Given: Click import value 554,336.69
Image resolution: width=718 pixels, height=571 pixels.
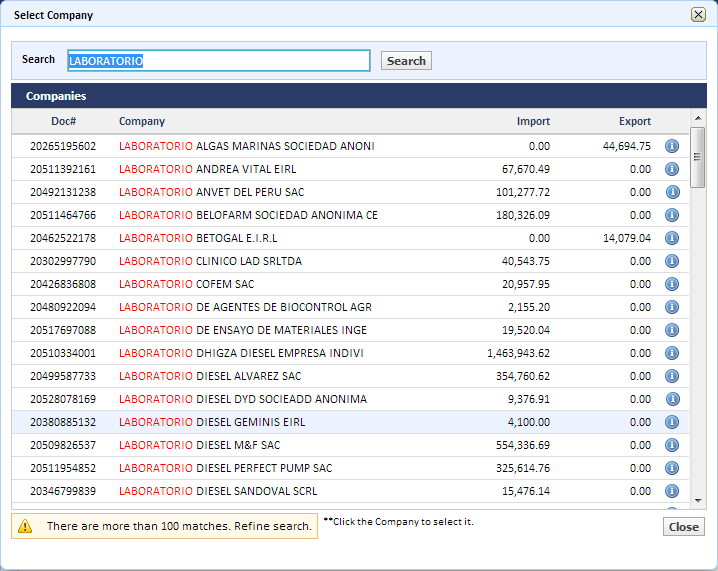Looking at the screenshot, I should click(523, 445).
